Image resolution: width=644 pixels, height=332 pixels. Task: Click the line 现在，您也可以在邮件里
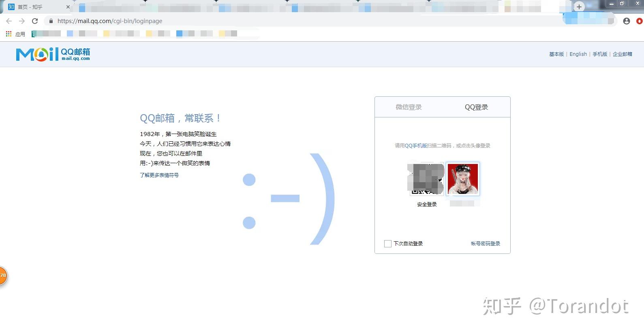pyautogui.click(x=171, y=153)
